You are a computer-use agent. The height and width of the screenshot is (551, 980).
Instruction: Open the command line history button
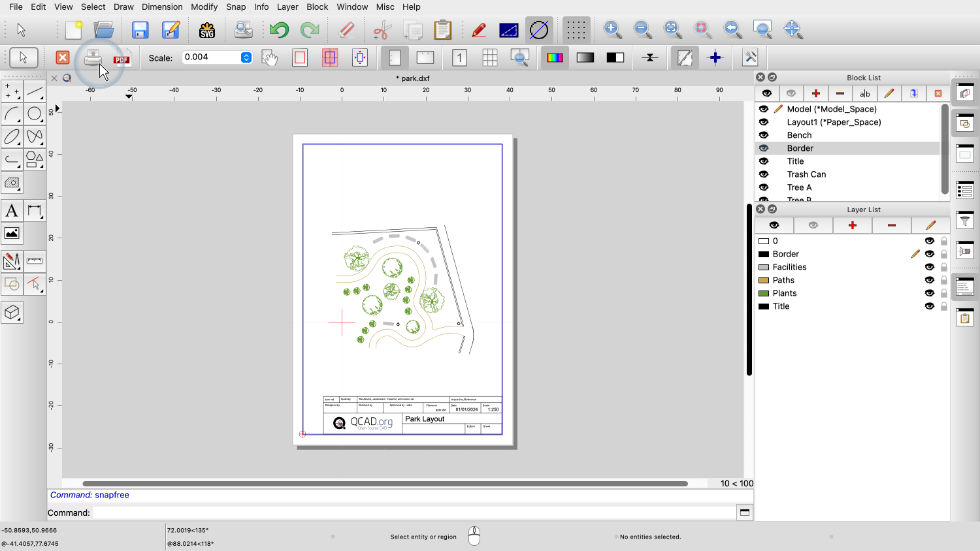(x=744, y=512)
